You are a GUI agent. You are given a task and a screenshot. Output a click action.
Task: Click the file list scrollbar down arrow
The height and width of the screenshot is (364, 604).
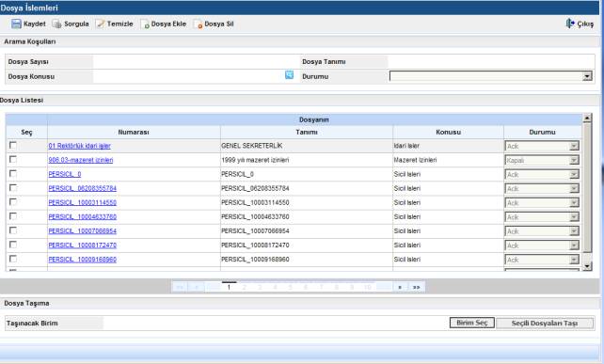pos(587,266)
